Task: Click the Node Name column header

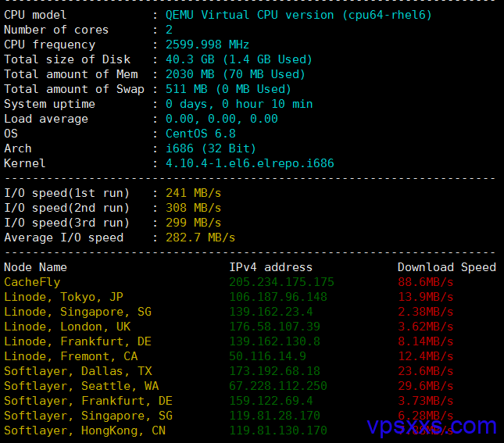Action: click(35, 267)
